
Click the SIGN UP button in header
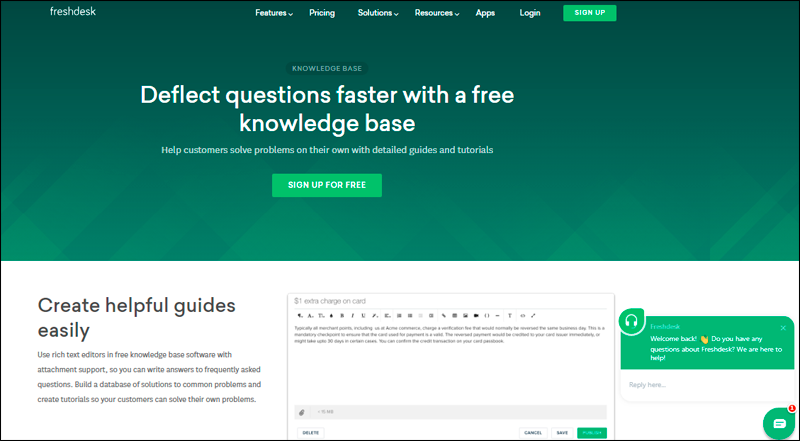590,13
